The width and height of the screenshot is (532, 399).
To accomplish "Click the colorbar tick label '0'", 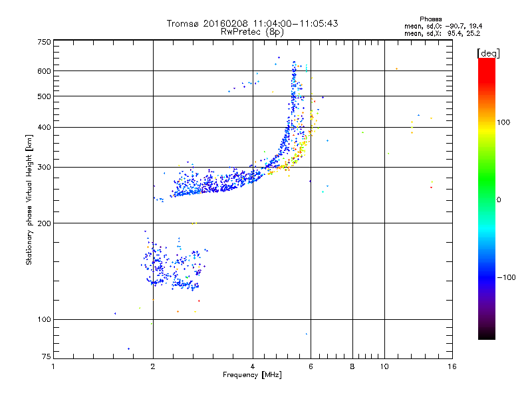I will pyautogui.click(x=499, y=200).
